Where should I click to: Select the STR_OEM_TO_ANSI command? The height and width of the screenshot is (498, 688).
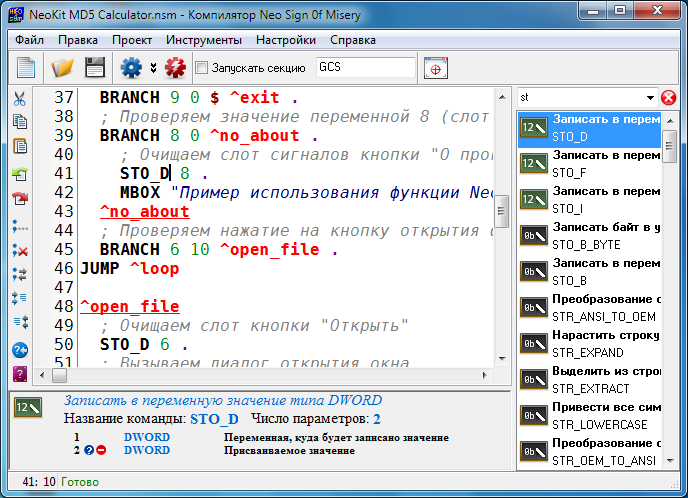coord(590,452)
